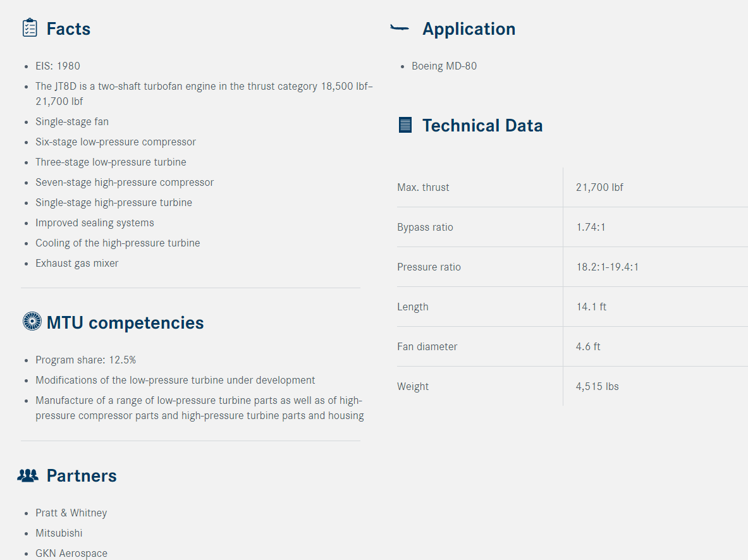Viewport: 748px width, 560px height.
Task: Click 'Cooling of the high-pressure turbine' item
Action: pyautogui.click(x=118, y=243)
